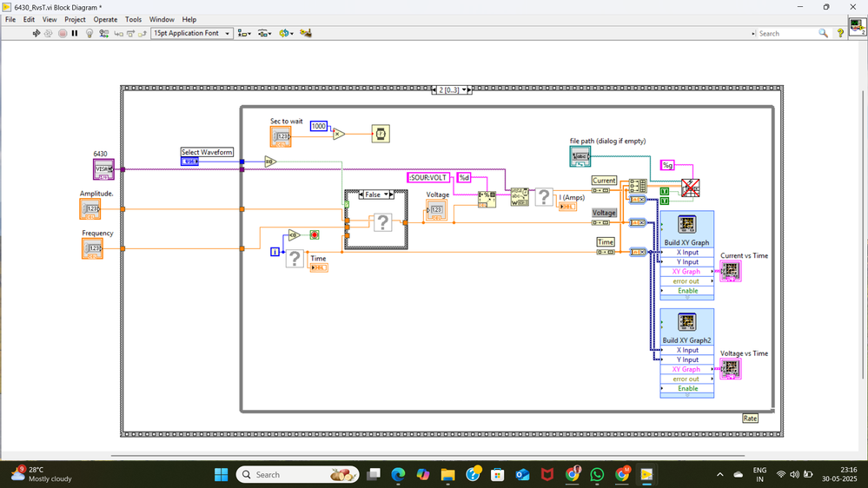Go to previous case of the False structure
Screen dimensions: 868x488
(x=361, y=195)
